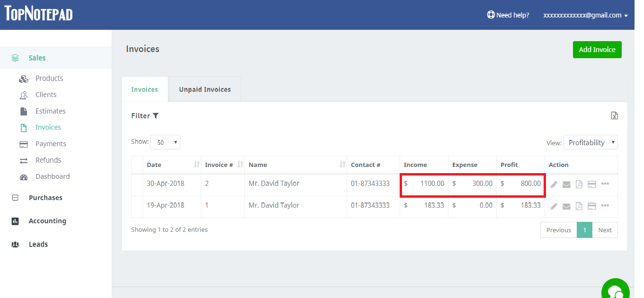Switch to the Invoices tab

[144, 89]
